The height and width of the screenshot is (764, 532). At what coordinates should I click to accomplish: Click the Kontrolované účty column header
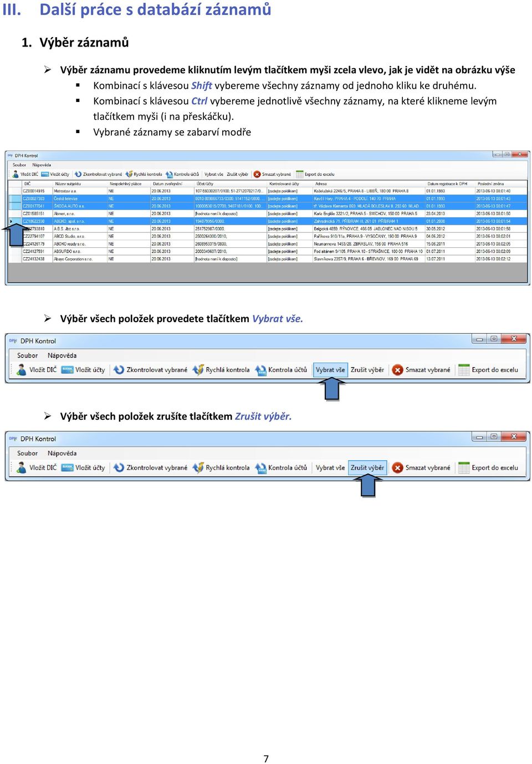290,184
